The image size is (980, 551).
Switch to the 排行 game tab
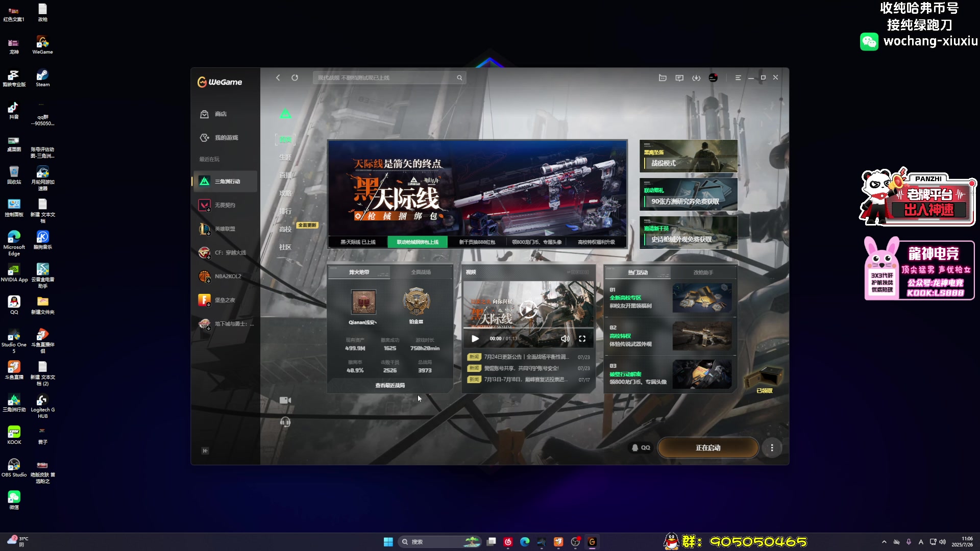tap(285, 211)
